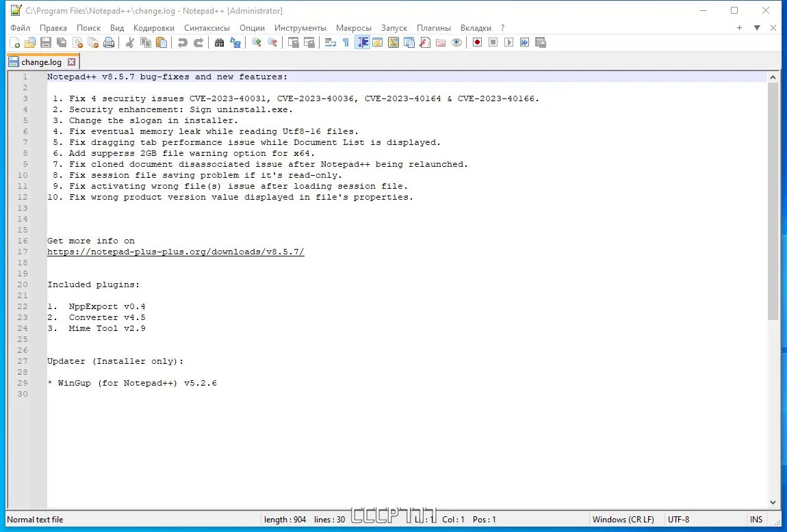Open the Макросы menu
Screen dimensions: 787x532
pos(353,28)
